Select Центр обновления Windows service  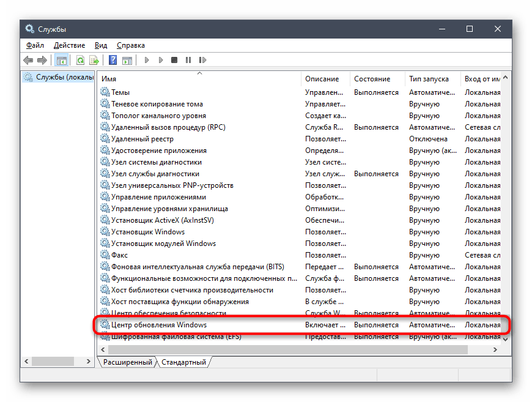click(159, 325)
